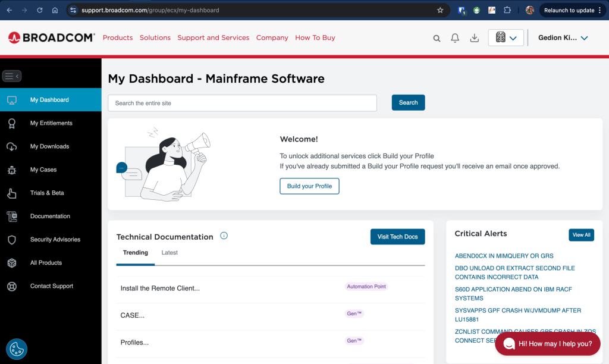This screenshot has width=609, height=364.
Task: Click the Build your Profile button
Action: (309, 186)
